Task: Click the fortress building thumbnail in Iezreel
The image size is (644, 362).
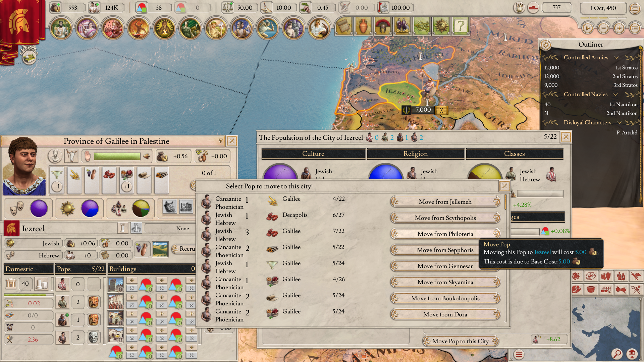Action: [x=116, y=284]
